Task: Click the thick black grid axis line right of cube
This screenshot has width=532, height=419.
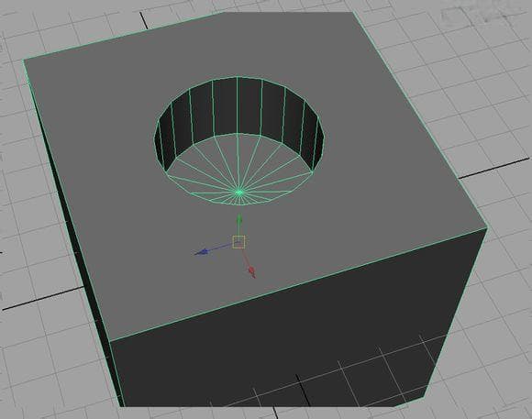Action: (x=494, y=168)
